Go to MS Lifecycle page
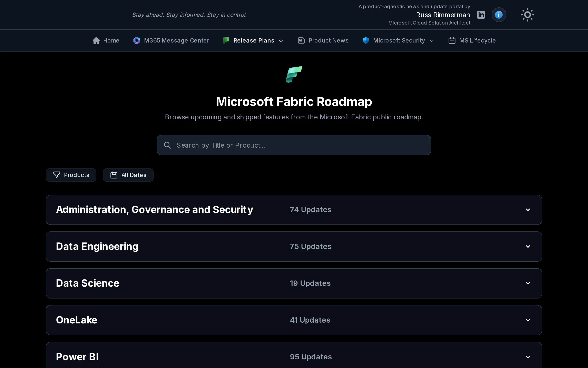 [472, 40]
